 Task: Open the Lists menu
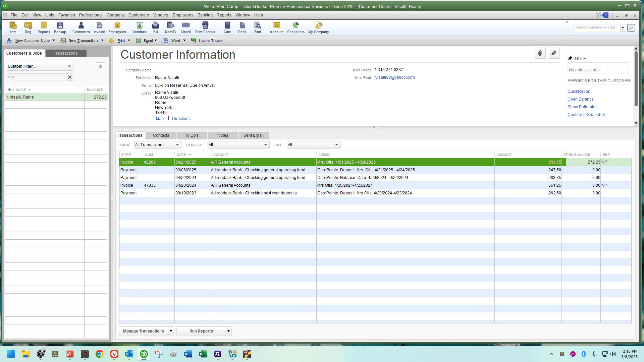tap(50, 15)
